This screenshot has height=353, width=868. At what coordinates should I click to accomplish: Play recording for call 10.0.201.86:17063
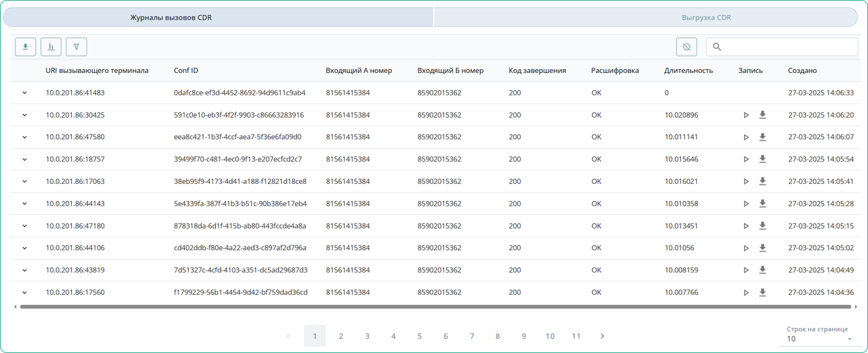point(746,182)
